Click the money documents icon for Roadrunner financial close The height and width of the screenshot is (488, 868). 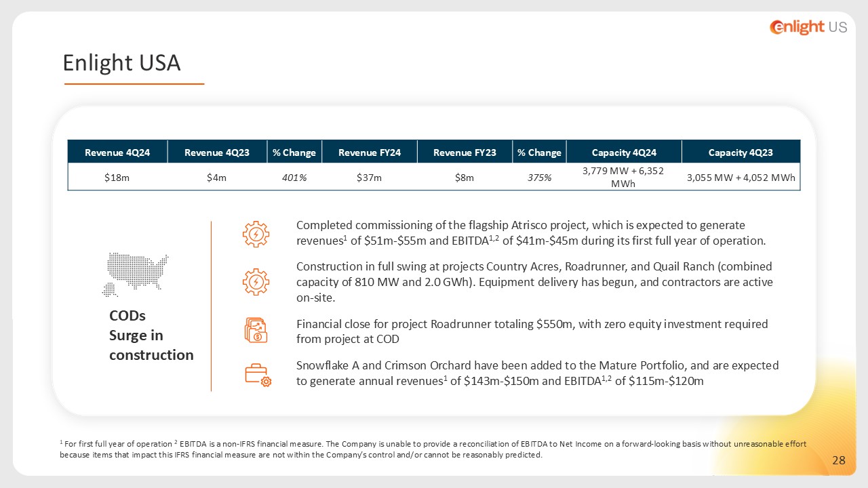256,330
